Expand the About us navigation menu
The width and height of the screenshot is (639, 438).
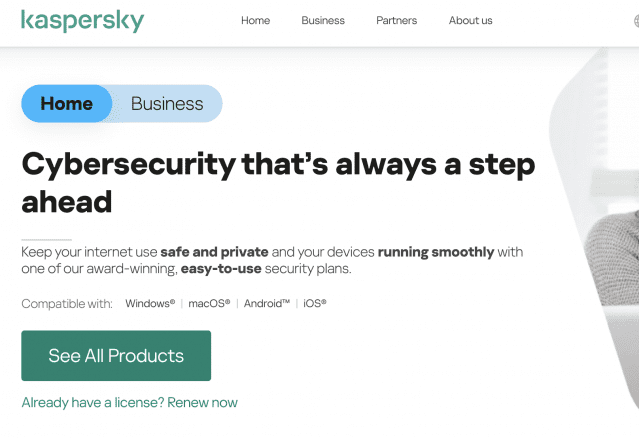[470, 21]
